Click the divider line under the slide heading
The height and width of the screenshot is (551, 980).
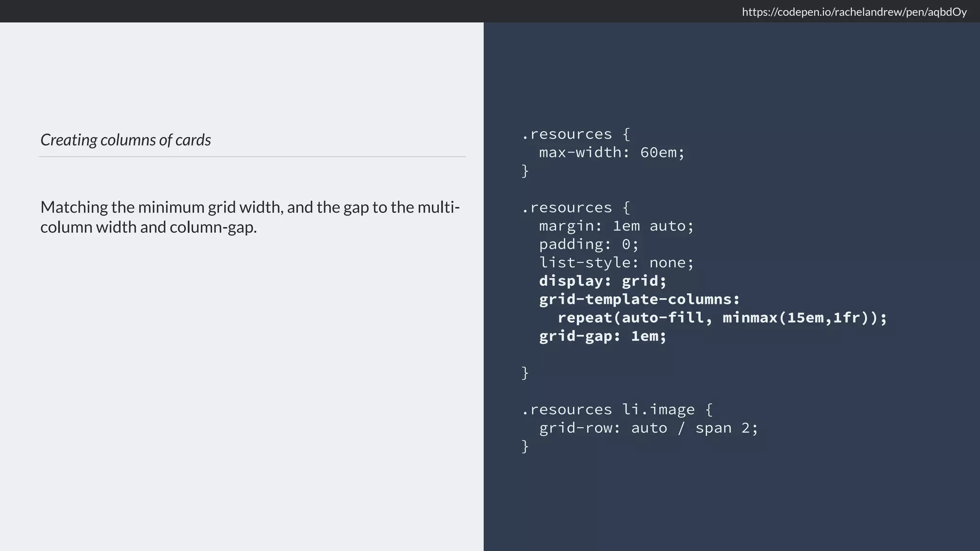(252, 156)
